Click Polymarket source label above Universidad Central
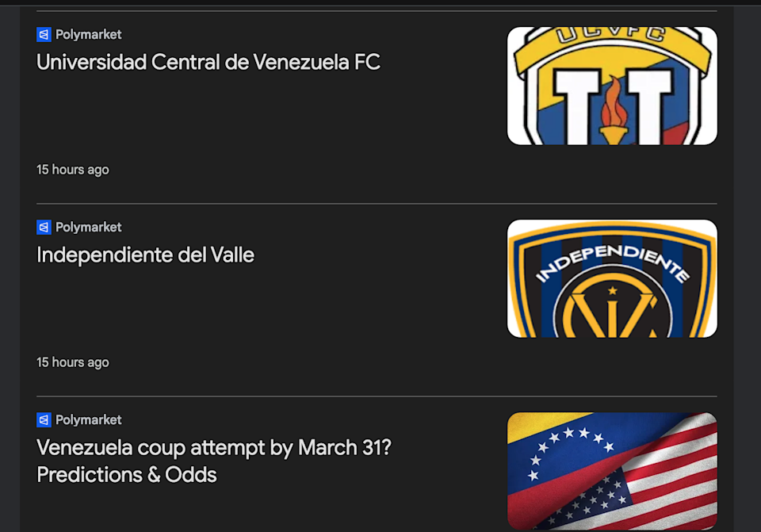This screenshot has height=532, width=761. (x=88, y=35)
